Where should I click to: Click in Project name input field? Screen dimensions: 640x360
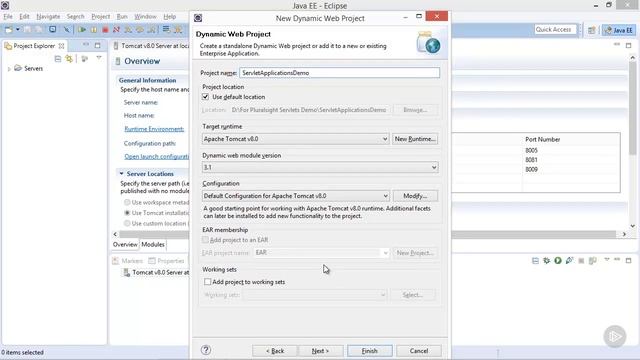click(339, 73)
